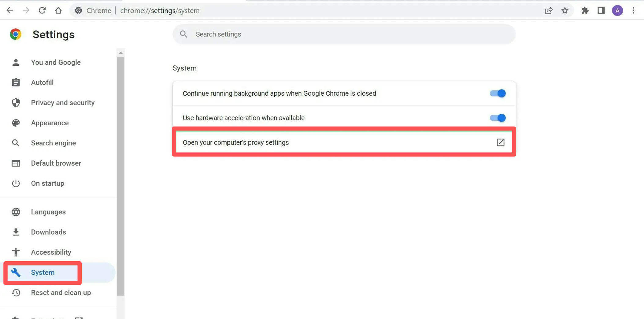Click the wrench icon for System
The height and width of the screenshot is (319, 644).
16,272
